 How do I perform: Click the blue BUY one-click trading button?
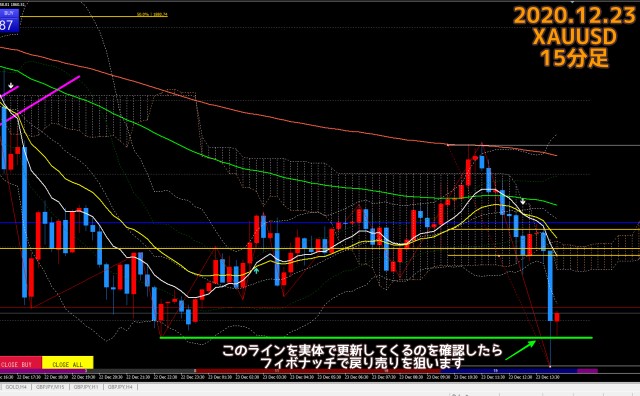pos(9,21)
